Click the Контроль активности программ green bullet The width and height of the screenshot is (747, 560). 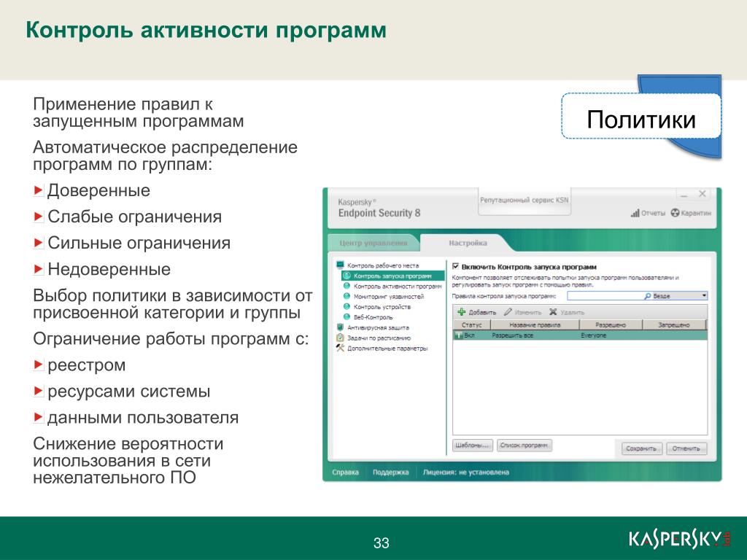pos(347,286)
